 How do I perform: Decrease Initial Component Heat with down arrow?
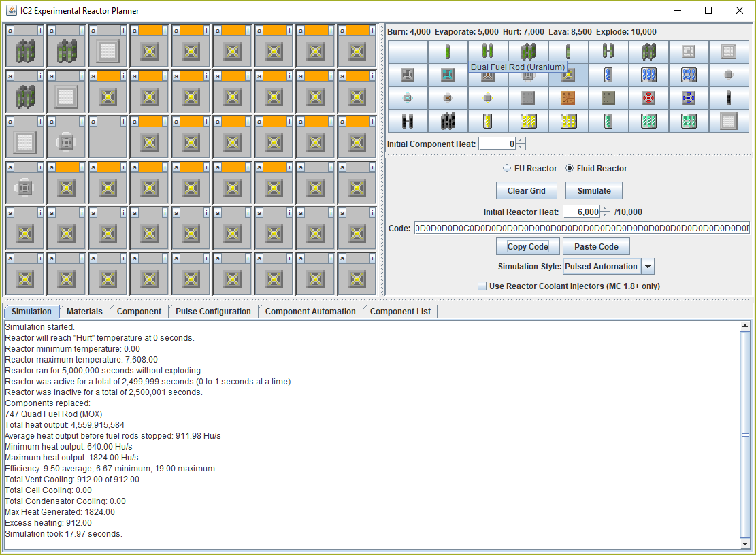[x=521, y=147]
